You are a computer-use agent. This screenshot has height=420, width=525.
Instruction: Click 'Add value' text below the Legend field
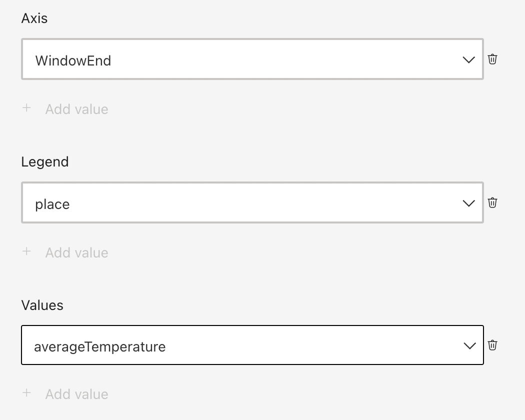(x=76, y=252)
